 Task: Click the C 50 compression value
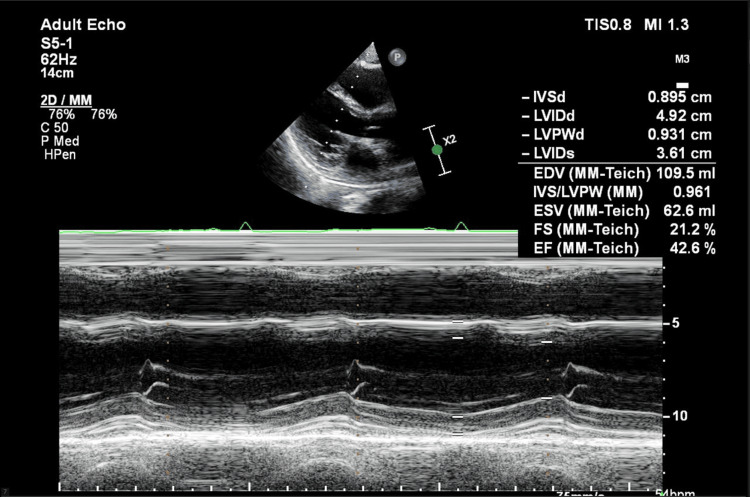[55, 128]
